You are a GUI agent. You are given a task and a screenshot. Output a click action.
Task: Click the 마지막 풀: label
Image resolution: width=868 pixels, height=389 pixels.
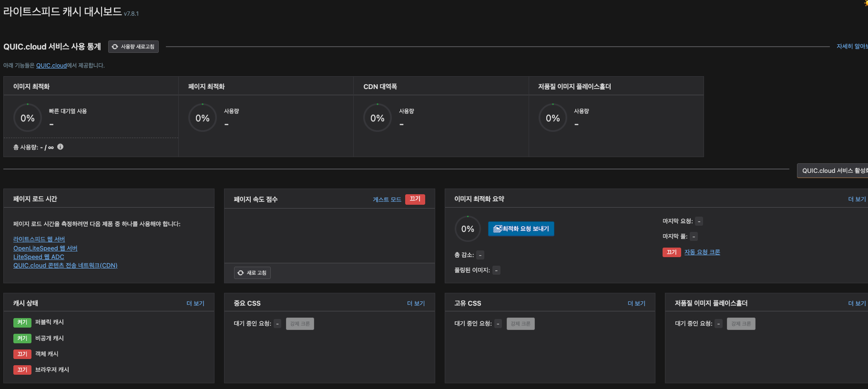click(675, 237)
